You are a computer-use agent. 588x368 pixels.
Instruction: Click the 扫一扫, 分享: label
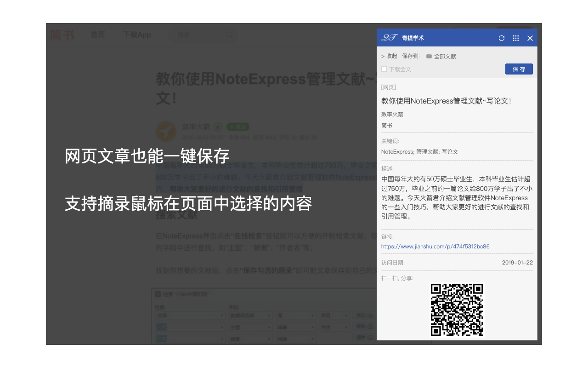(397, 278)
